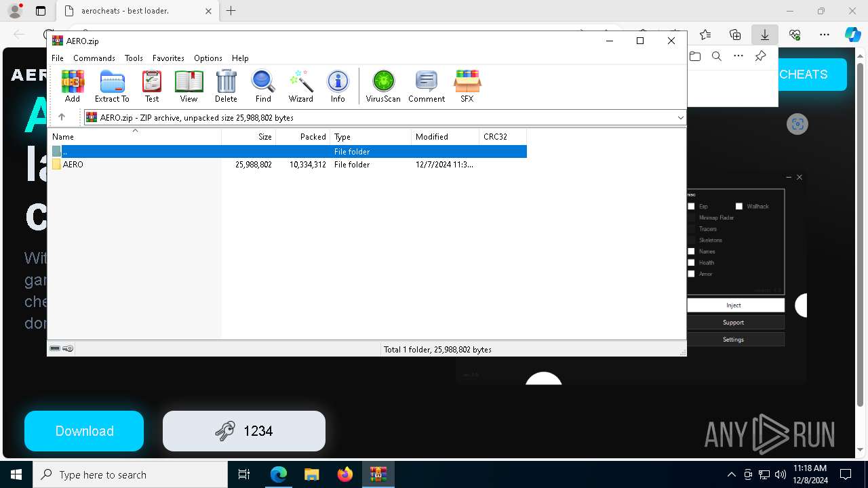Open Edge tab actions menu icon
This screenshot has width=868, height=488.
click(x=41, y=11)
